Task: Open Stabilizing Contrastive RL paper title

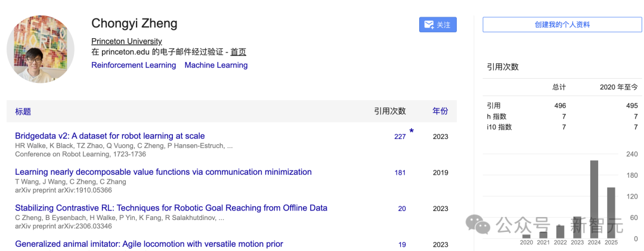Action: click(x=171, y=208)
